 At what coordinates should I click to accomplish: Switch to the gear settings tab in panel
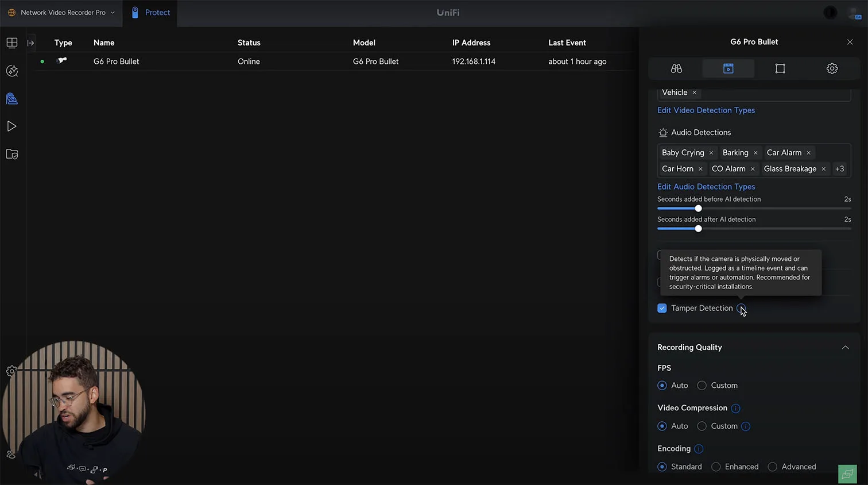pos(832,68)
